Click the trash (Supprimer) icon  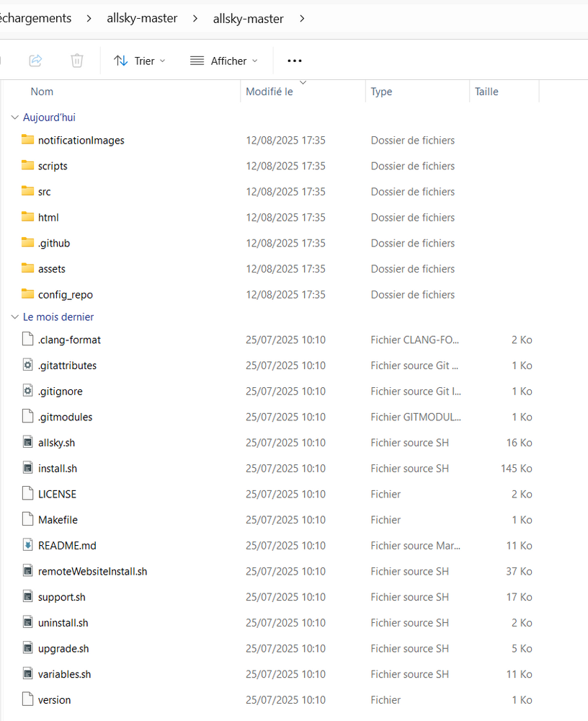[76, 61]
